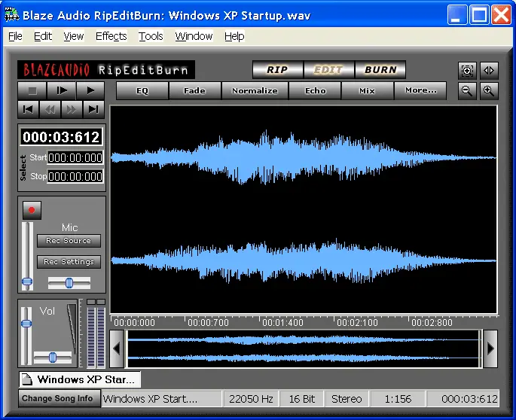Click the 22050 Hz status field
Image resolution: width=516 pixels, height=420 pixels.
[251, 399]
